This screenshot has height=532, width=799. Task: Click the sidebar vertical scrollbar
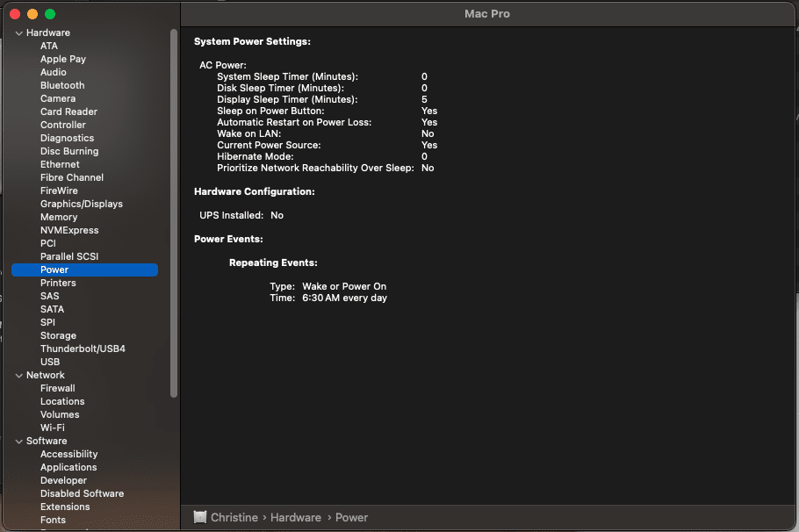click(x=174, y=211)
